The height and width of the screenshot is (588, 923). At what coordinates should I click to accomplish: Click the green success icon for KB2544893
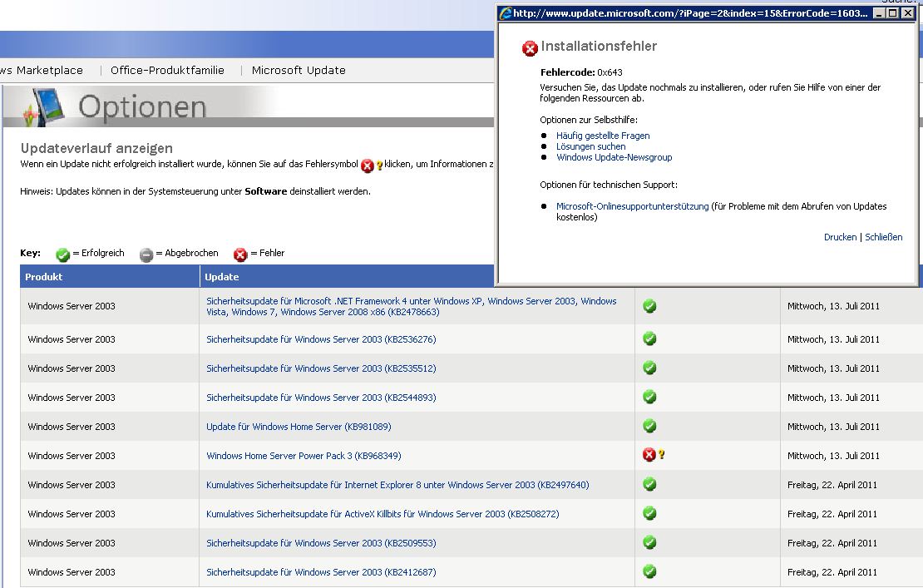(x=650, y=398)
